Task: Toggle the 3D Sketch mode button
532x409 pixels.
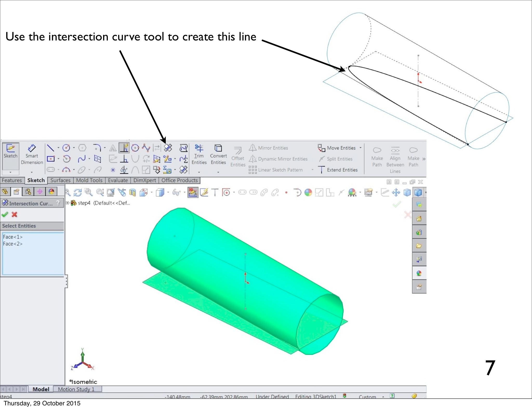Action: click(193, 193)
